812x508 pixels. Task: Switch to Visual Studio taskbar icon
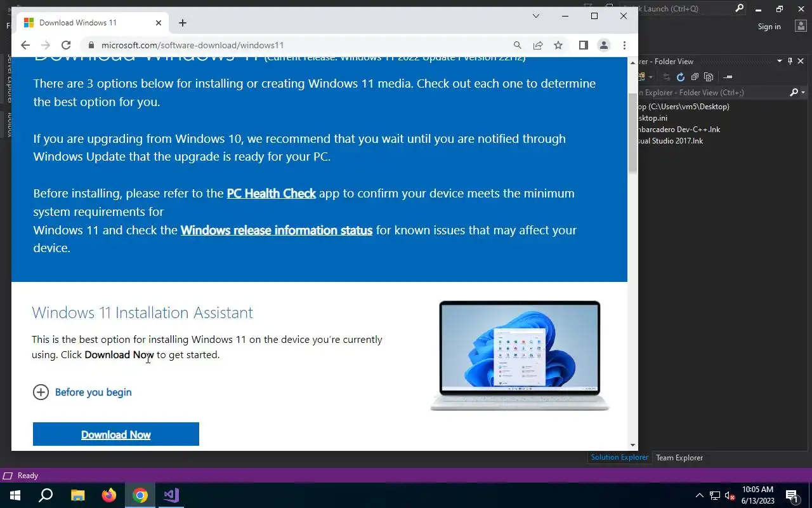(x=171, y=495)
